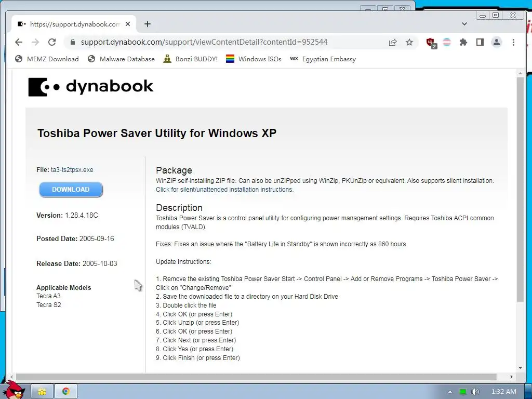Open the Chrome profile avatar
The image size is (532, 399).
coord(497,42)
